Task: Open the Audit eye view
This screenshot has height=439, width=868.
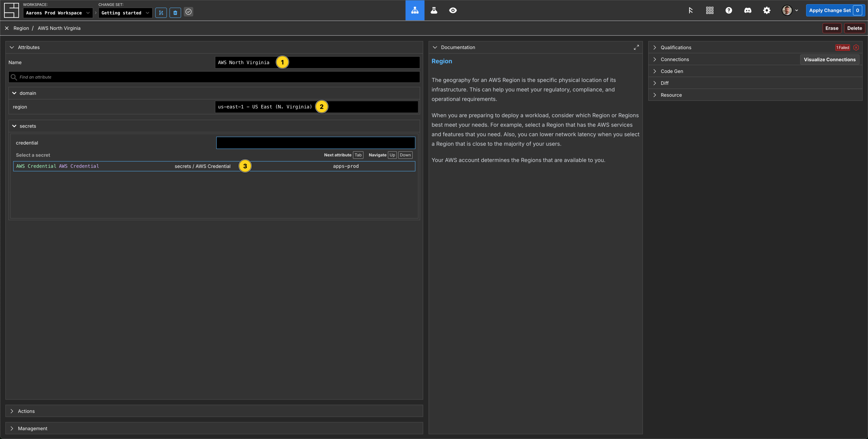Action: click(x=453, y=10)
